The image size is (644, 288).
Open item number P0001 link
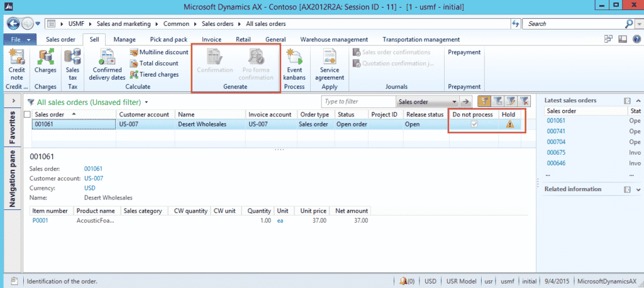point(40,221)
